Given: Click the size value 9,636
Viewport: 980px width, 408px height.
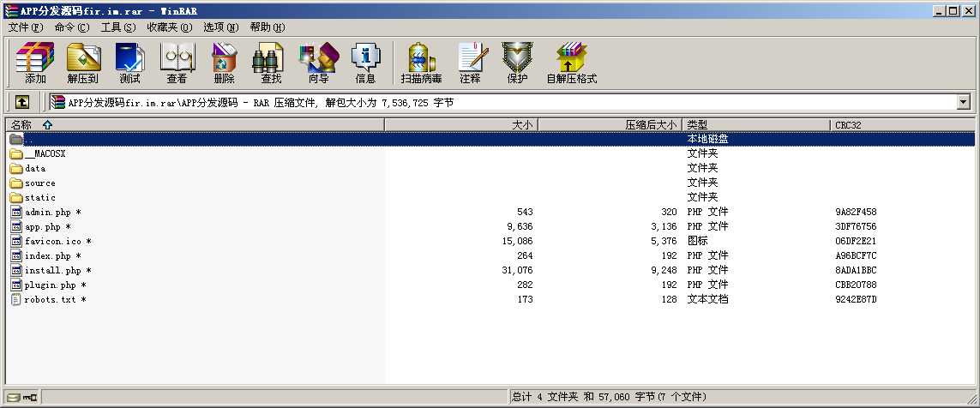Looking at the screenshot, I should tap(520, 227).
